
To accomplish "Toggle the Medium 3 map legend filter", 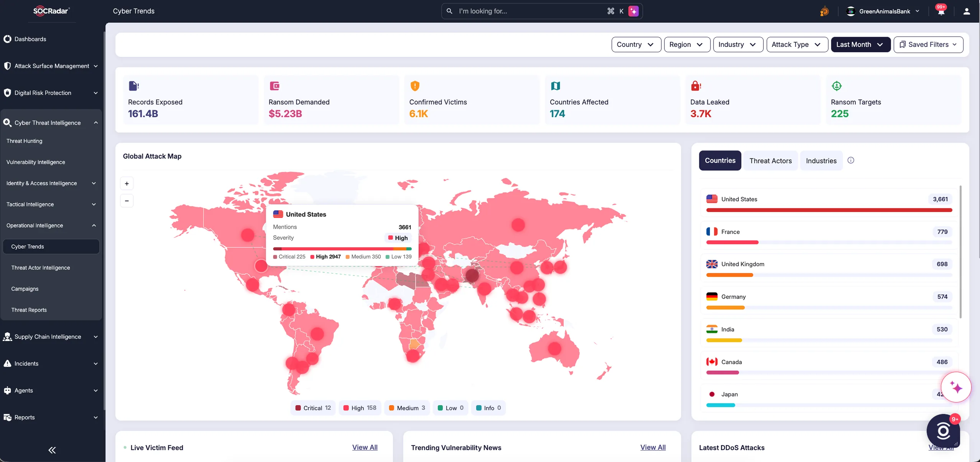I will [x=407, y=408].
